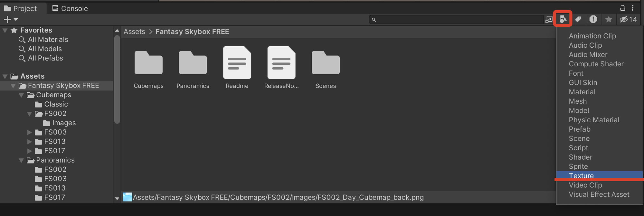Collapse the Panoramics tree folder
This screenshot has width=644, height=216.
coord(21,160)
